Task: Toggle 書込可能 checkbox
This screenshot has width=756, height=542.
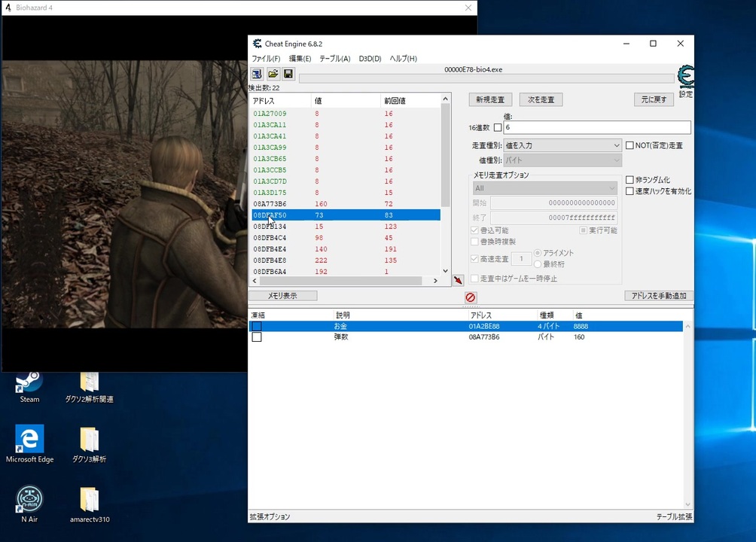Action: pos(474,230)
